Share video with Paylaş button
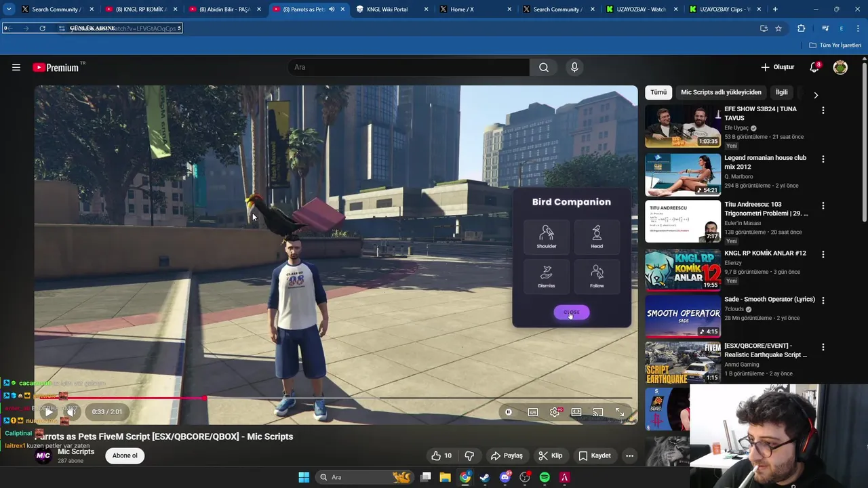Image resolution: width=868 pixels, height=488 pixels. click(x=507, y=455)
